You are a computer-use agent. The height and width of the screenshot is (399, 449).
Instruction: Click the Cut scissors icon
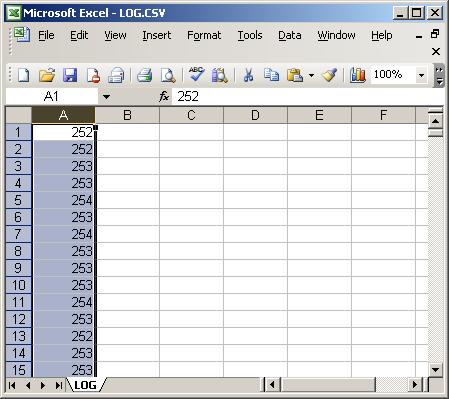248,75
